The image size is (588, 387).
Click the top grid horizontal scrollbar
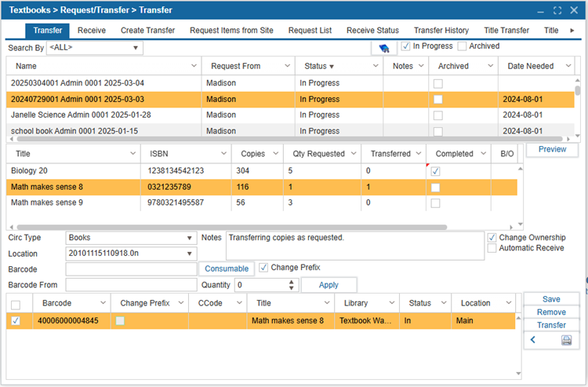click(289, 139)
